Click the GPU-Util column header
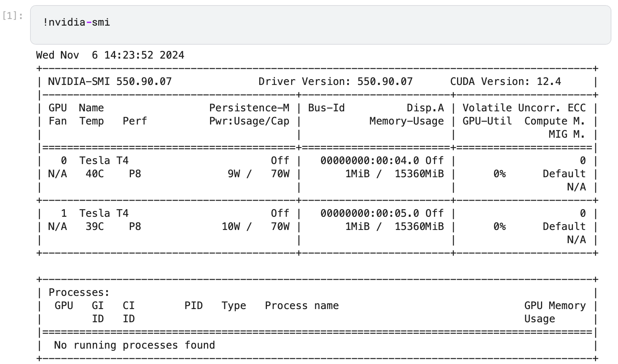 point(487,121)
